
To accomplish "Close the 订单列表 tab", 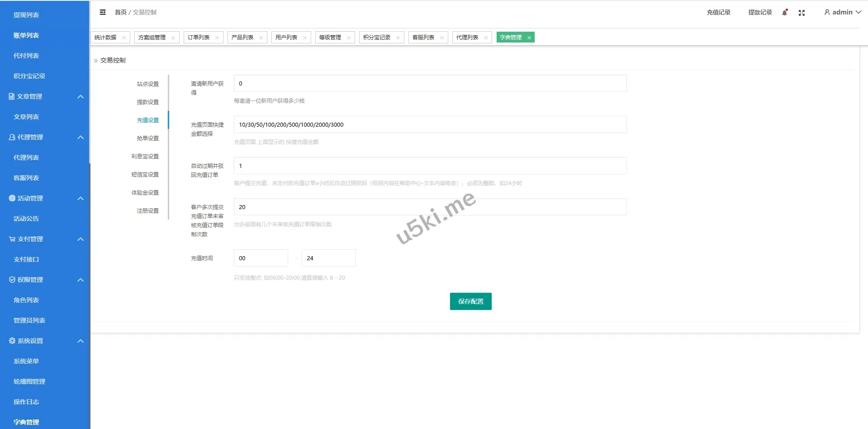I will click(x=217, y=38).
